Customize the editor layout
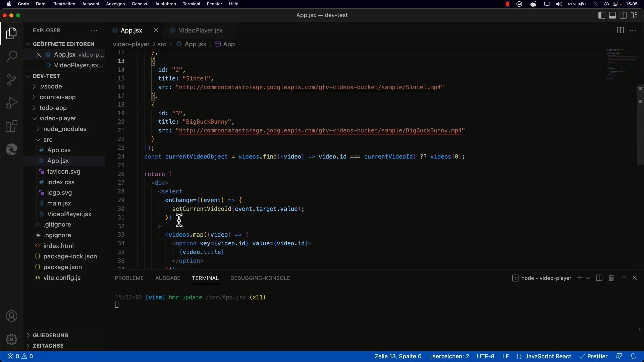Screen dimensions: 644x362 point(634,15)
